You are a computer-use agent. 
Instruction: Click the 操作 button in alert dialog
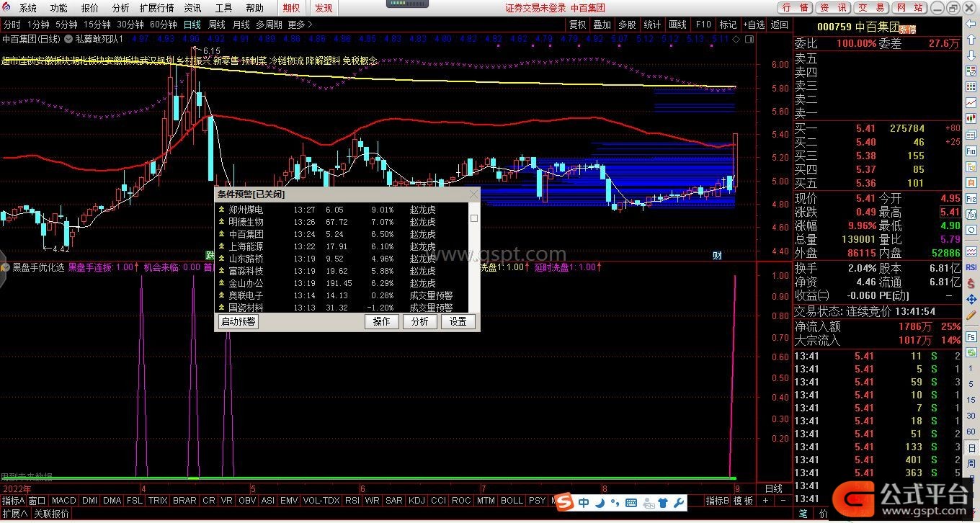382,321
